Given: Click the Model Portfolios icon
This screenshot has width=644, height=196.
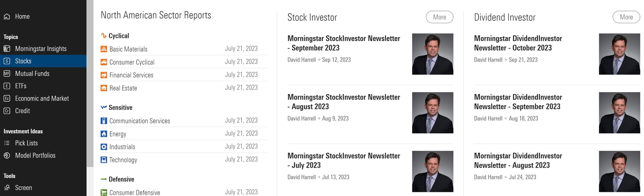Looking at the screenshot, I should tap(7, 155).
